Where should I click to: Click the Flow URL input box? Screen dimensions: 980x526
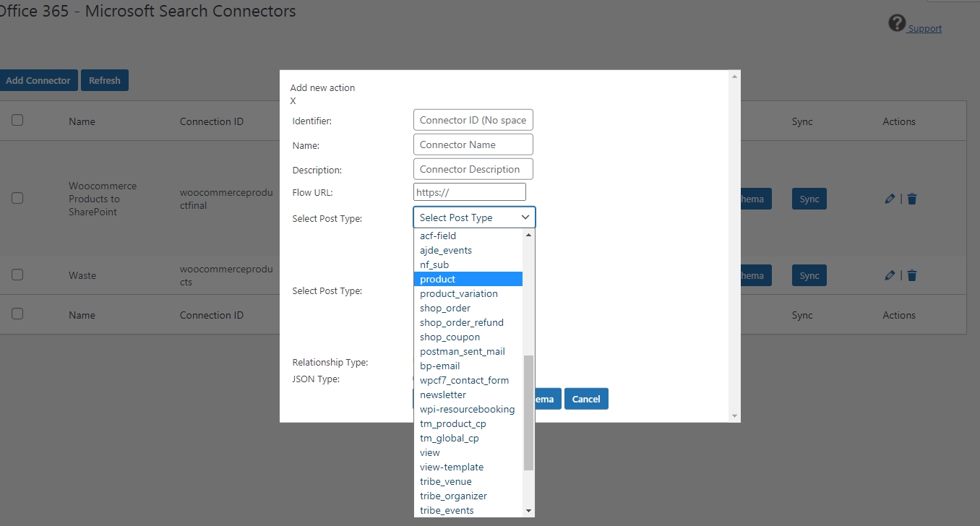point(470,192)
